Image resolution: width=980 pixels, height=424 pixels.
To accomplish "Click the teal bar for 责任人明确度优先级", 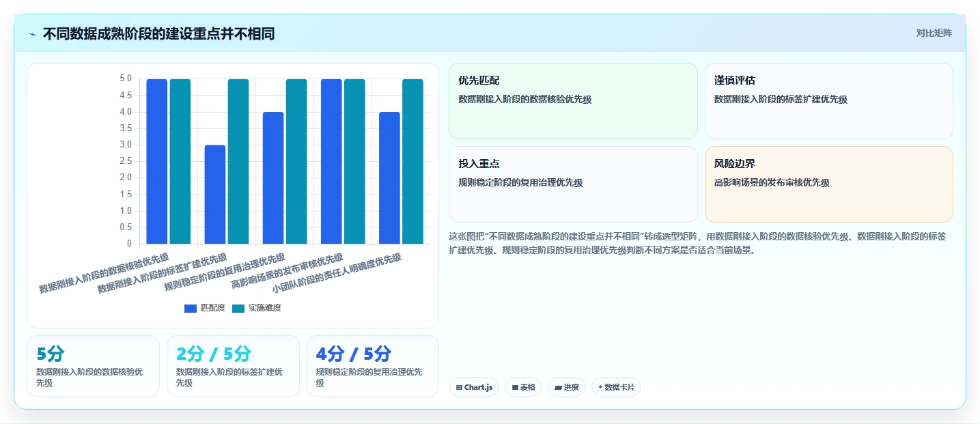I will pos(412,161).
